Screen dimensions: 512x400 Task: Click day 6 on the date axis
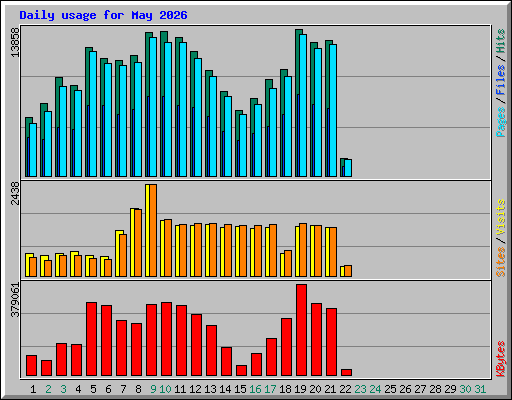pos(108,389)
